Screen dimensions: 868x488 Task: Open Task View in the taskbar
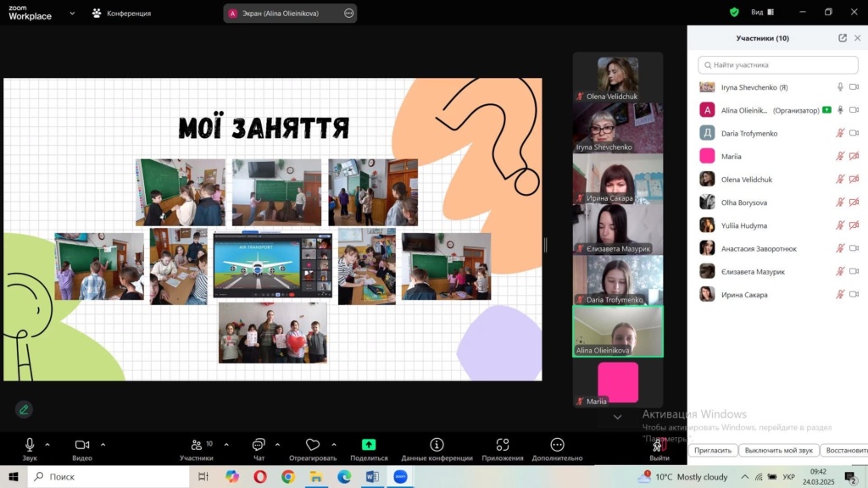203,476
